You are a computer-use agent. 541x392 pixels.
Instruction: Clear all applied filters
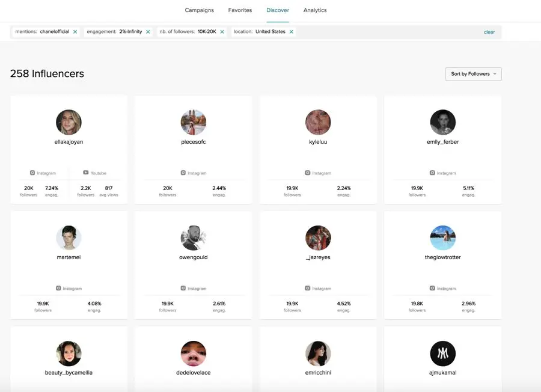[489, 32]
